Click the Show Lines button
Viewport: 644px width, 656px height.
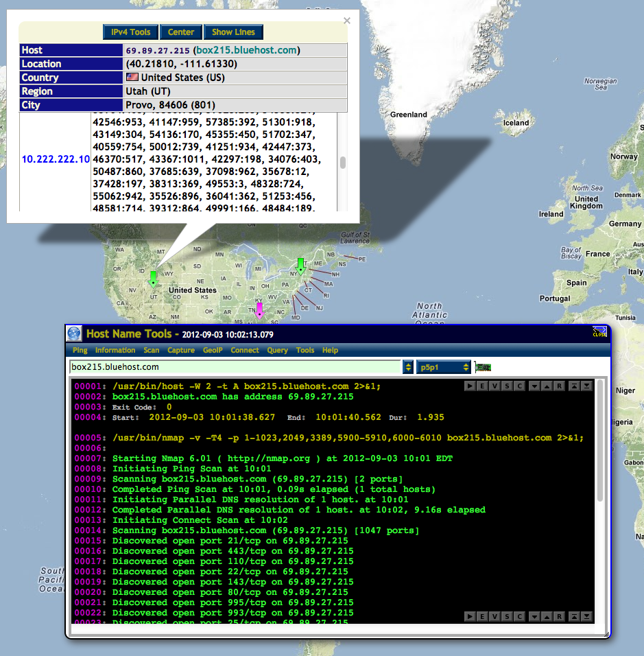point(233,32)
